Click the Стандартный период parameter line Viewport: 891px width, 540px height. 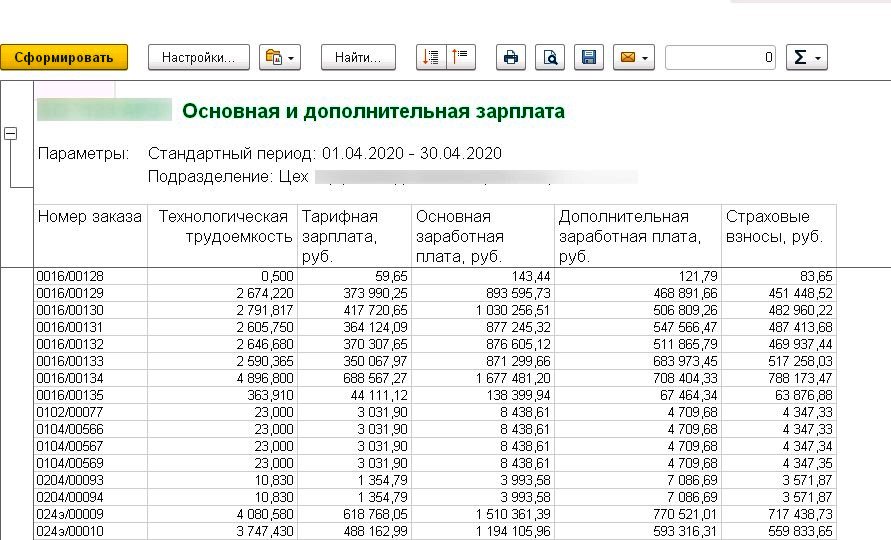(x=324, y=153)
